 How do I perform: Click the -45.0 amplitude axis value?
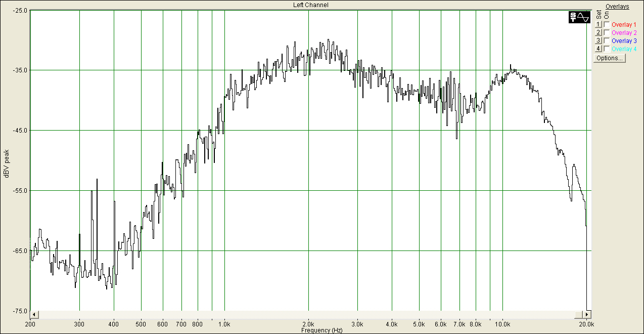coord(21,131)
